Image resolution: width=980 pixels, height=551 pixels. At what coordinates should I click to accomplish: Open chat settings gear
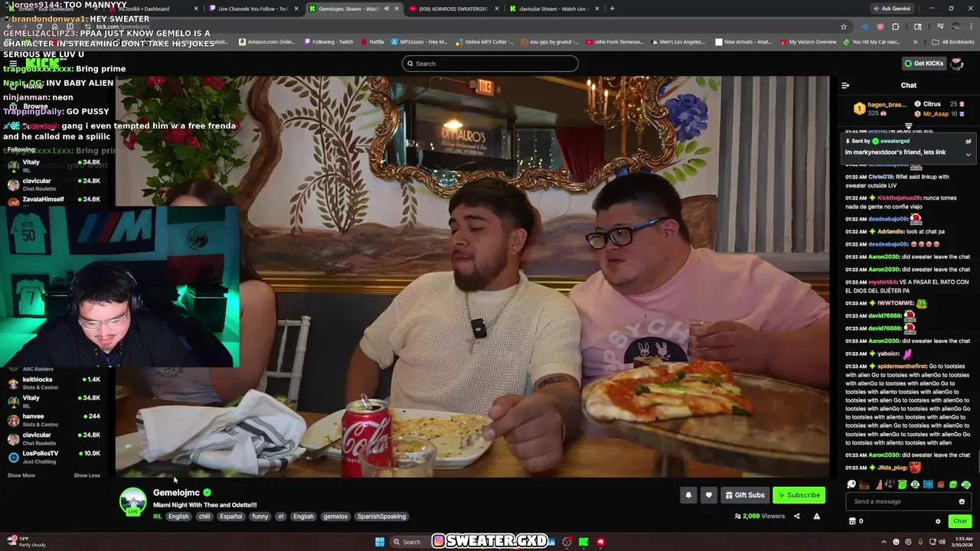(938, 522)
